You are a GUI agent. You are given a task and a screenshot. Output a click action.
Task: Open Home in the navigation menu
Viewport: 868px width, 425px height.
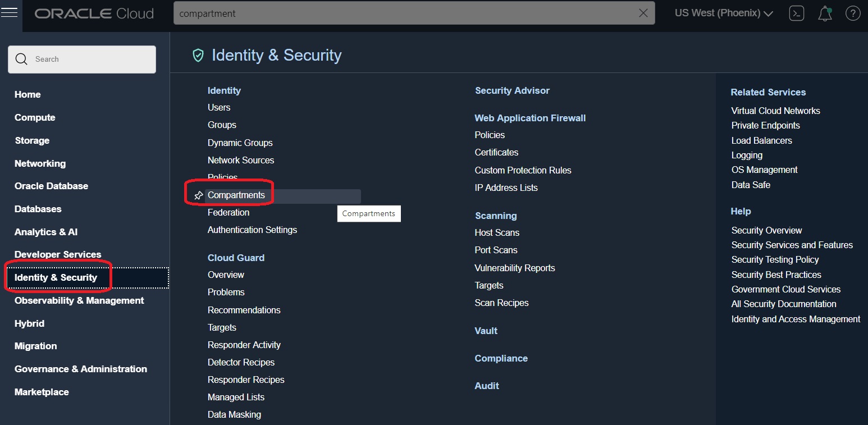click(28, 94)
